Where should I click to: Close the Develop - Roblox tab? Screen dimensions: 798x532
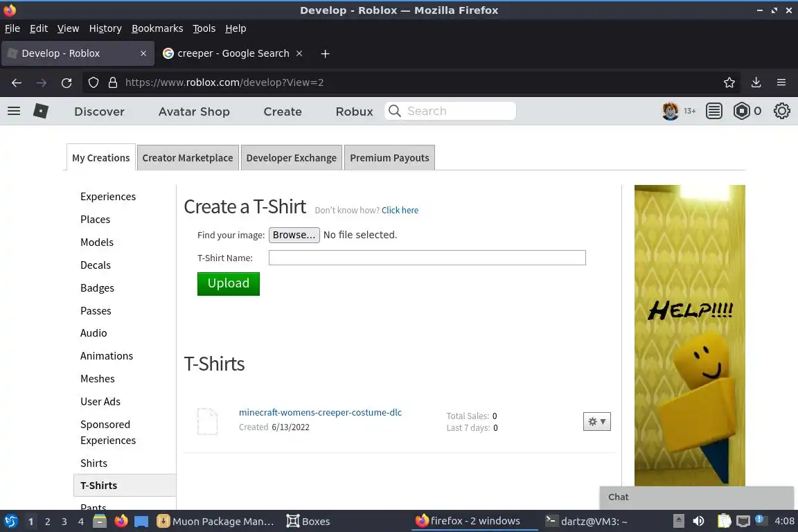pos(143,53)
